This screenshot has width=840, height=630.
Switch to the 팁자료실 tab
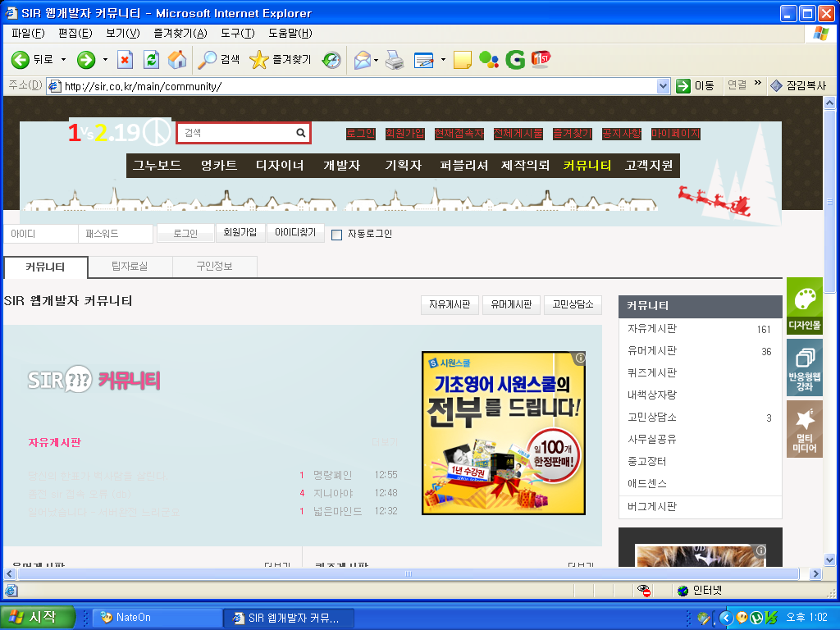click(x=130, y=267)
